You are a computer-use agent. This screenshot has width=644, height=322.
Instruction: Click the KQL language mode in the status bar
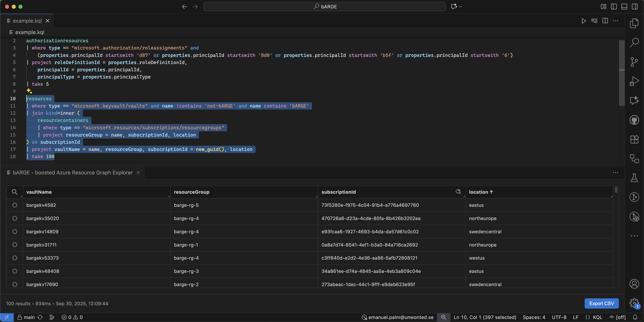[597, 317]
